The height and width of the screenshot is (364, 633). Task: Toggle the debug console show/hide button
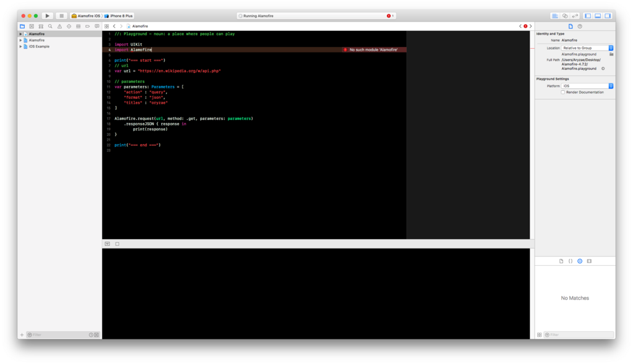coord(108,243)
